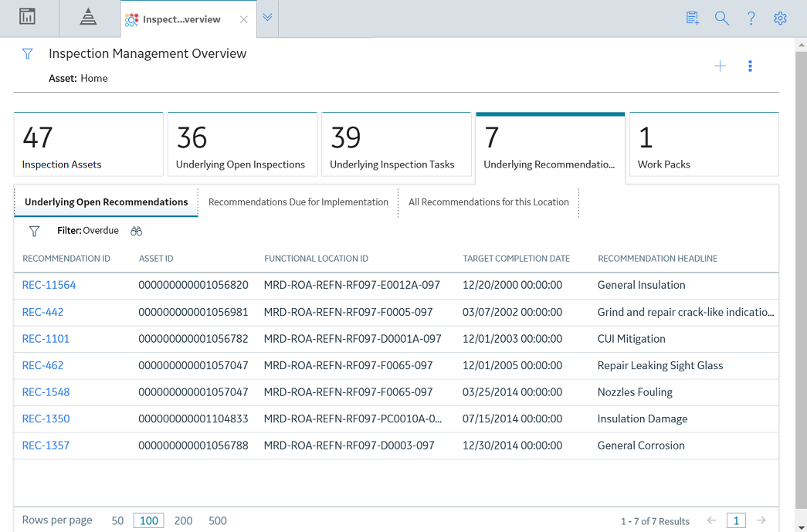Select the 7 Underlying Recommendations card
Image resolution: width=807 pixels, height=532 pixels.
point(550,147)
